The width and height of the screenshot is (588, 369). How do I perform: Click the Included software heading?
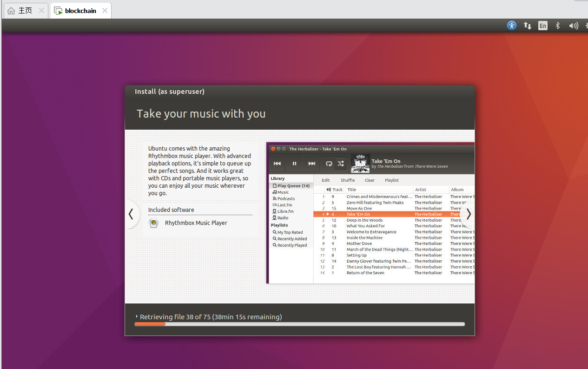[x=171, y=210]
